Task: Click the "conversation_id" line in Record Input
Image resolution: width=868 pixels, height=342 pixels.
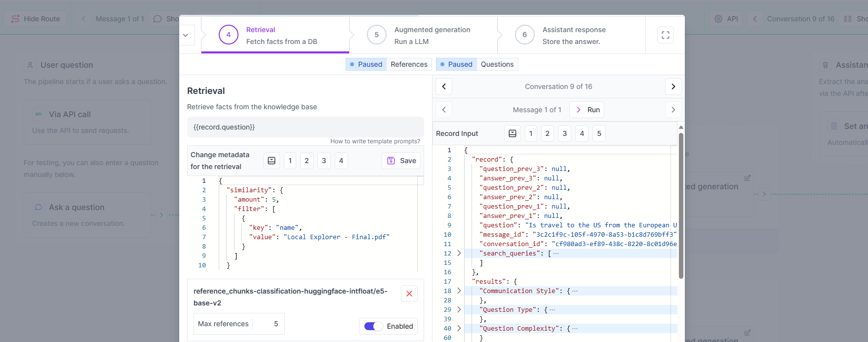Action: pyautogui.click(x=578, y=244)
